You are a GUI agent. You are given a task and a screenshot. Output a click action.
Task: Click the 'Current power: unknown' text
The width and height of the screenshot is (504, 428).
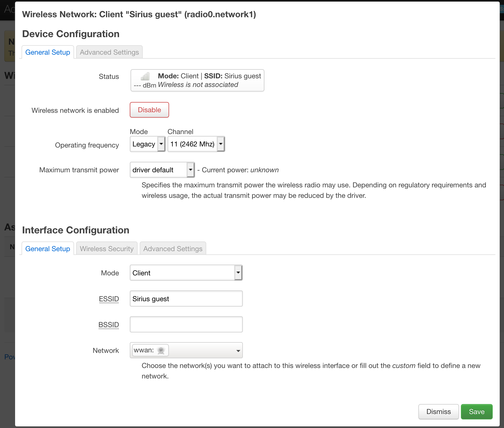point(240,170)
